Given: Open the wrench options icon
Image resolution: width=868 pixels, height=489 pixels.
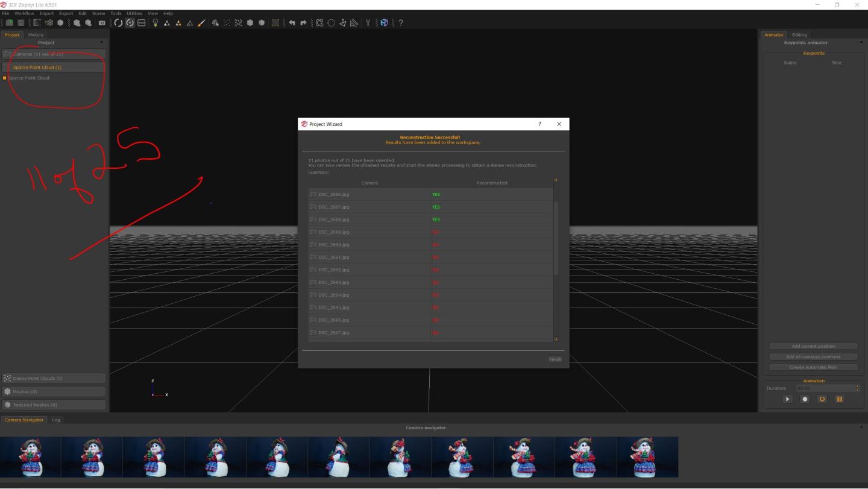Looking at the screenshot, I should [368, 23].
